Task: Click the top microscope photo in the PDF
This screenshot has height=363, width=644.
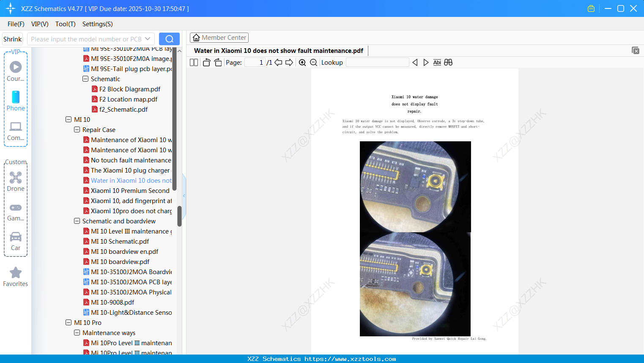Action: tap(415, 187)
